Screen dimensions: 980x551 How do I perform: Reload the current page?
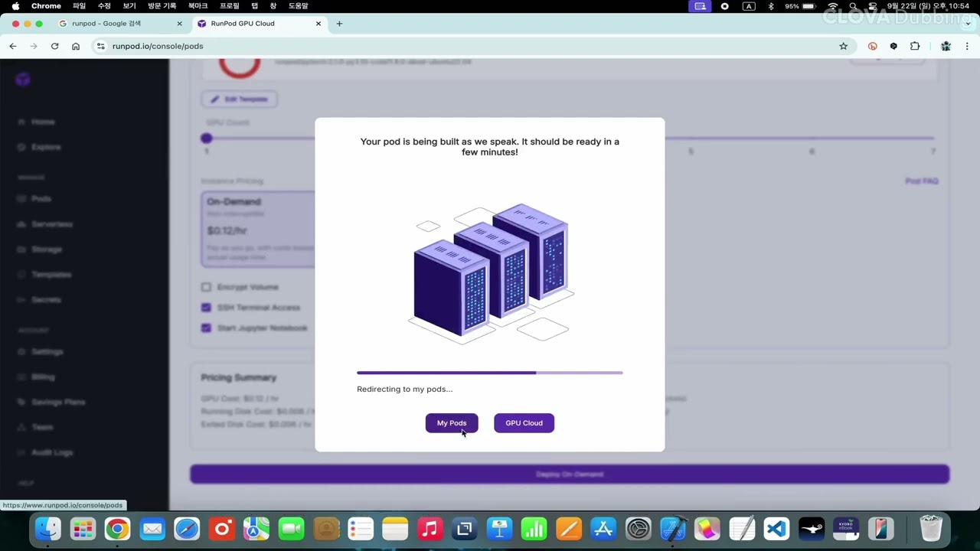tap(54, 46)
